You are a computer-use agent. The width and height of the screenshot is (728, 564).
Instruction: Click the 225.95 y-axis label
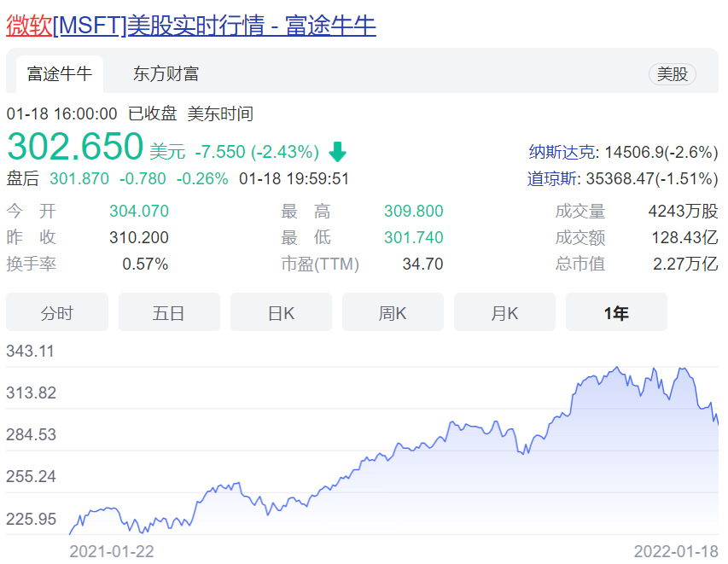[x=31, y=519]
